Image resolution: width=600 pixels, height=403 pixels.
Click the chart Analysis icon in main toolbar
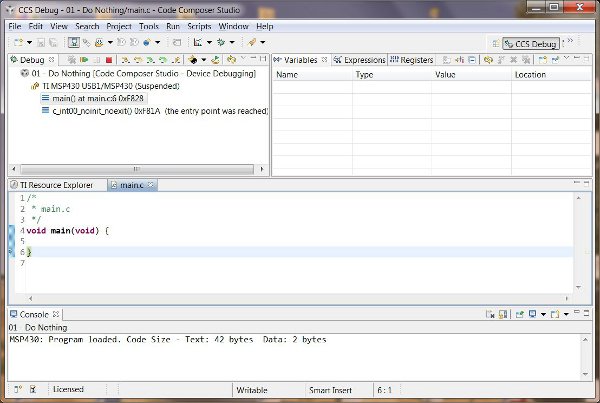point(198,42)
